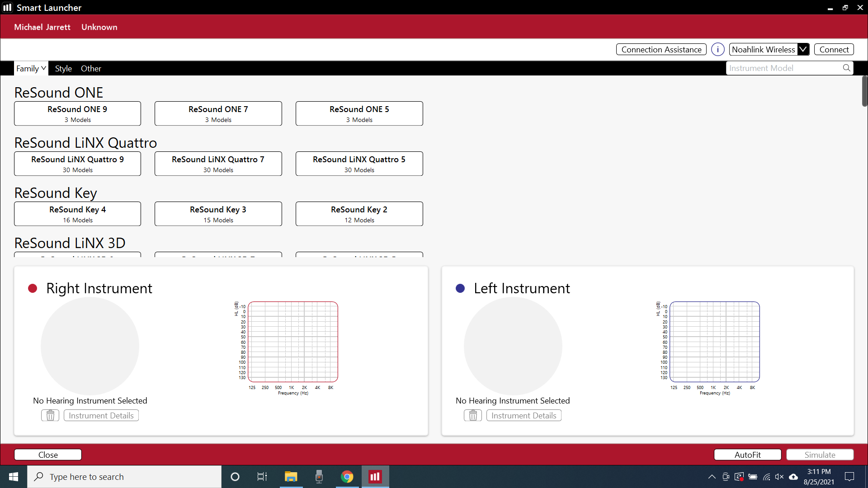Open the OneDrive cloud tray icon
Image resolution: width=868 pixels, height=488 pixels.
[793, 477]
